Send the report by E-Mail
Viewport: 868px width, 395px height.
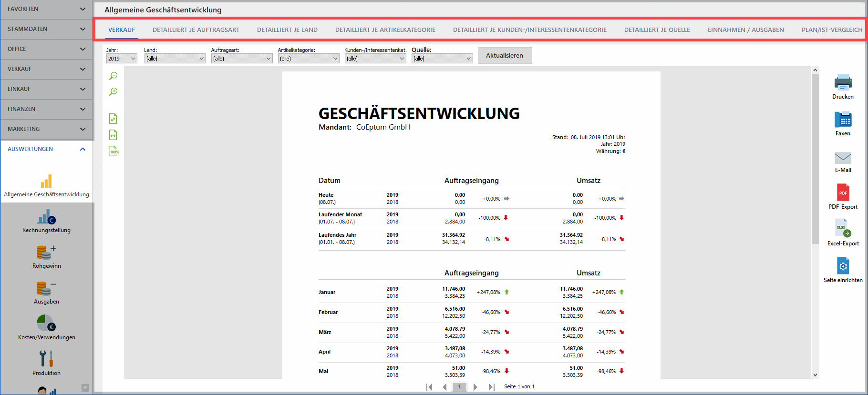(x=843, y=162)
